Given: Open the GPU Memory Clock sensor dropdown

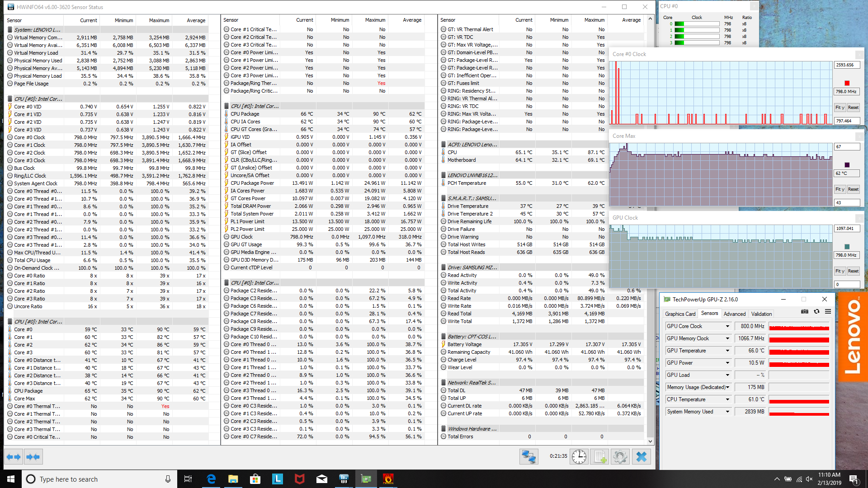Looking at the screenshot, I should (727, 338).
